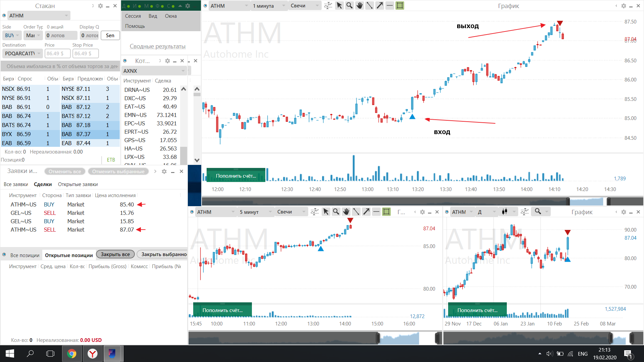This screenshot has height=362, width=644.
Task: Toggle the green rectangle tool in top chart
Action: click(x=399, y=6)
